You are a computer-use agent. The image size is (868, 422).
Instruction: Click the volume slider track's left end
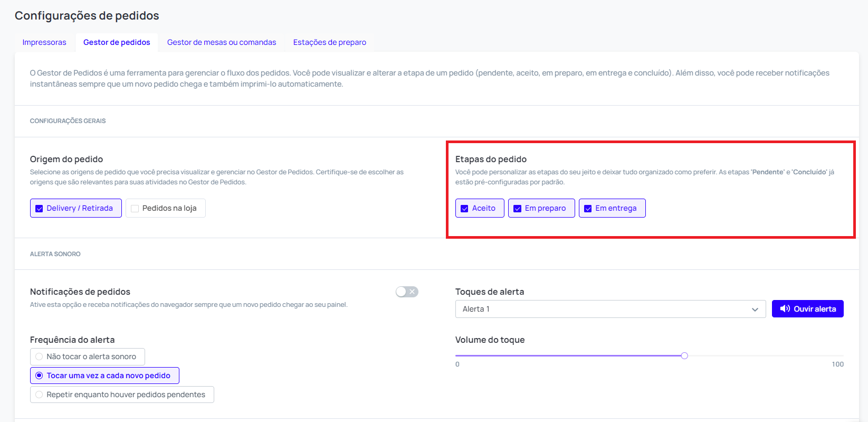click(457, 356)
